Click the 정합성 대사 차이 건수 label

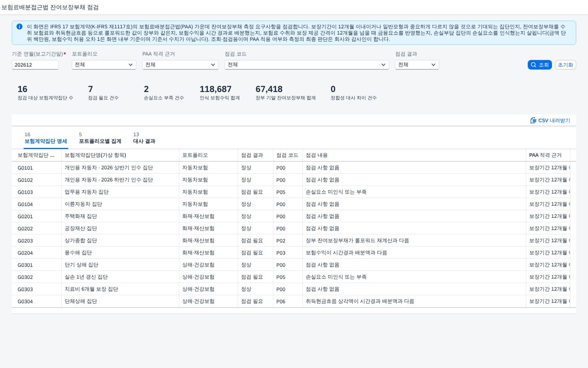[354, 98]
